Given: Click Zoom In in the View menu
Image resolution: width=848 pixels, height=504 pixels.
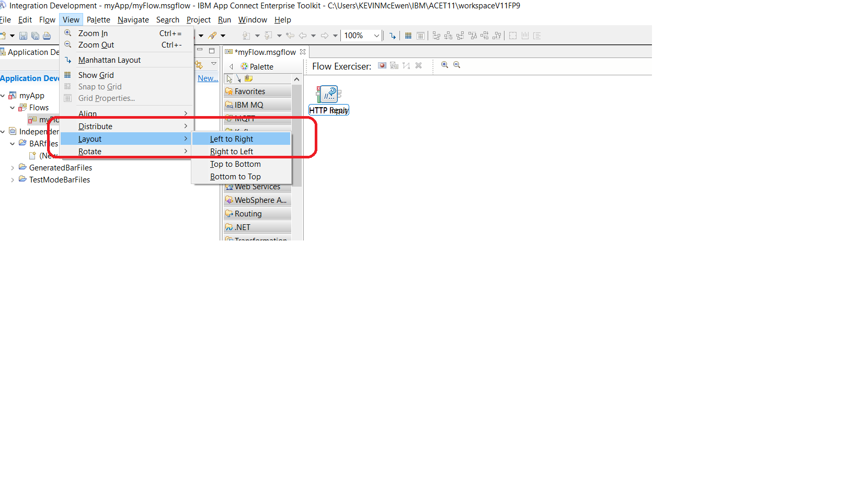Looking at the screenshot, I should pos(127,33).
